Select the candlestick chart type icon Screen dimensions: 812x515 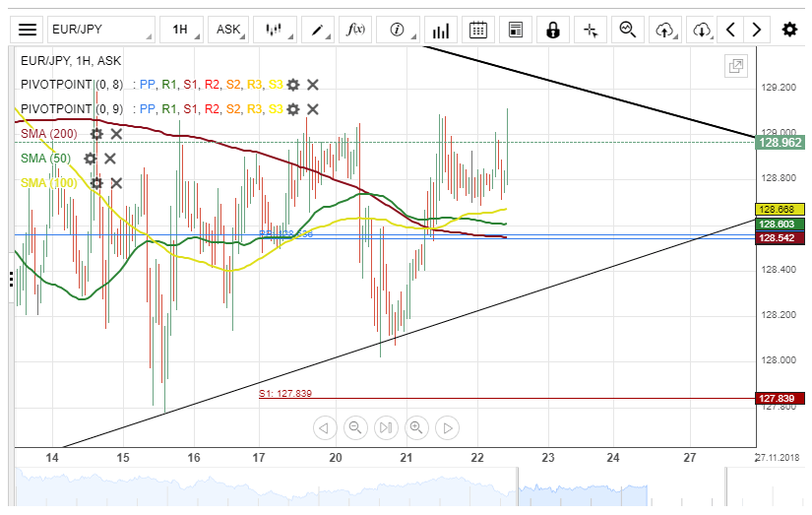(276, 30)
